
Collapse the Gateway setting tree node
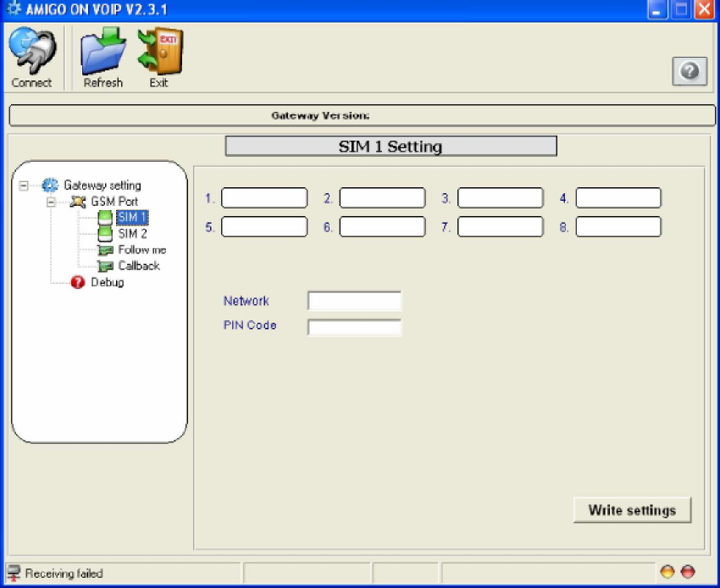click(x=24, y=186)
